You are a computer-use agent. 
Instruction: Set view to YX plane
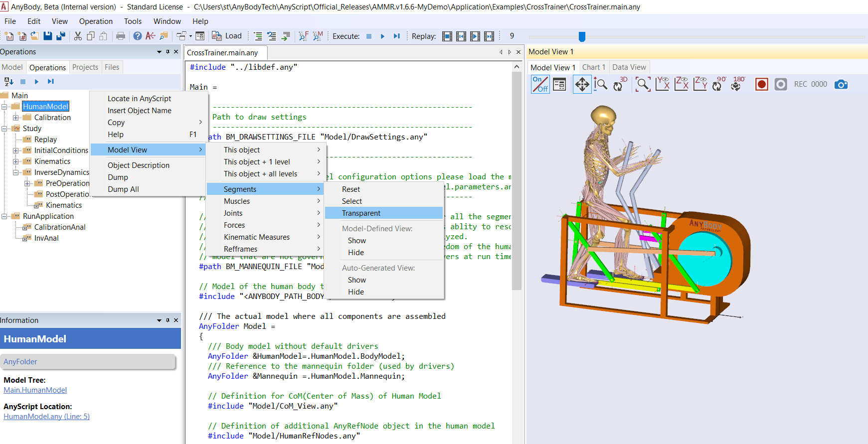662,84
